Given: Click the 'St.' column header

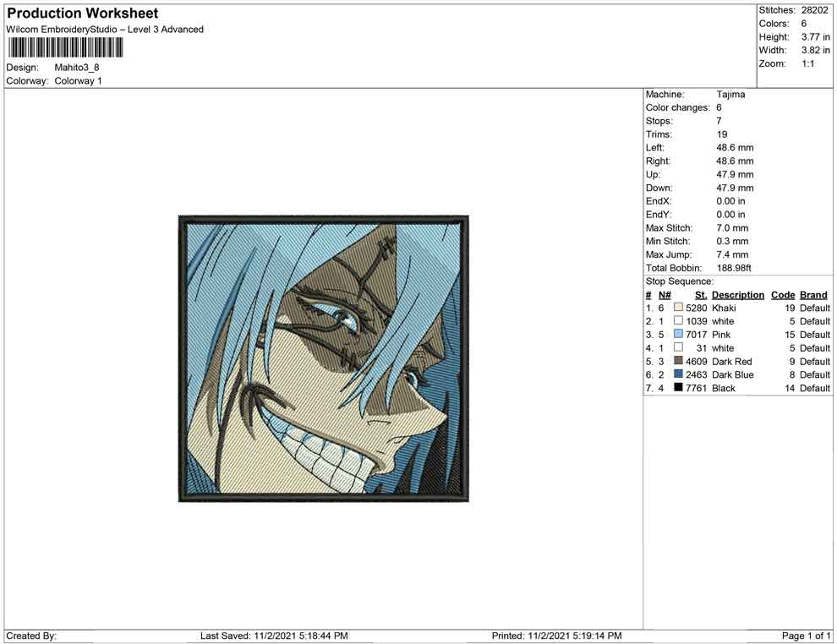Looking at the screenshot, I should pos(701,294).
